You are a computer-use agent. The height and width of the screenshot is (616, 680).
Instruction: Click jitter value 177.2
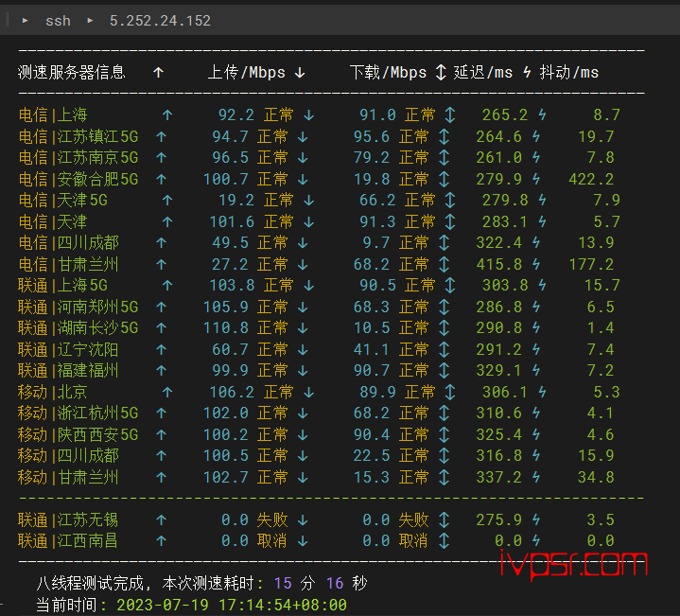591,264
